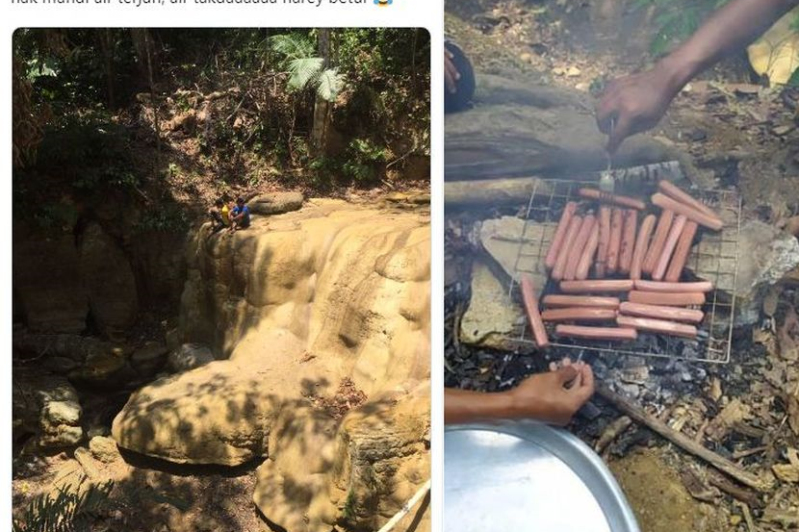Click the log lying beside the grill

pyautogui.click(x=493, y=190)
